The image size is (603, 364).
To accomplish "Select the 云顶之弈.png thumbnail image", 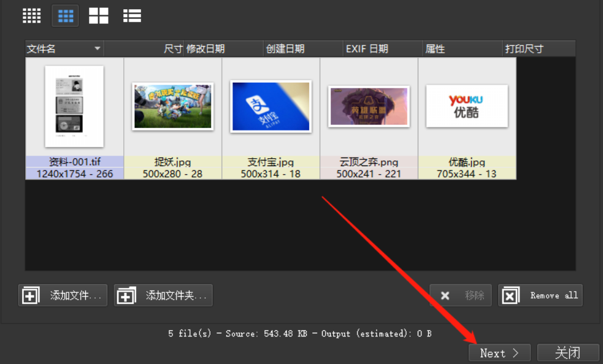I will tap(369, 107).
